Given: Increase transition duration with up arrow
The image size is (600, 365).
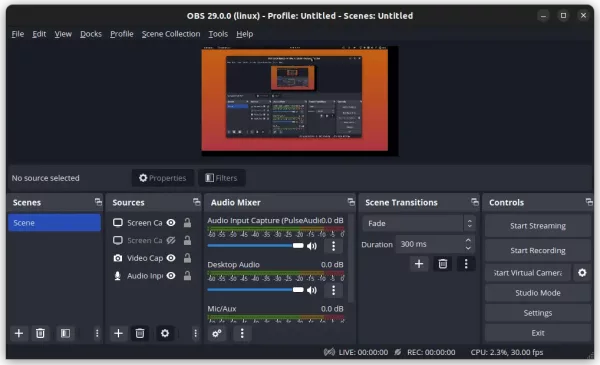Looking at the screenshot, I should click(468, 240).
